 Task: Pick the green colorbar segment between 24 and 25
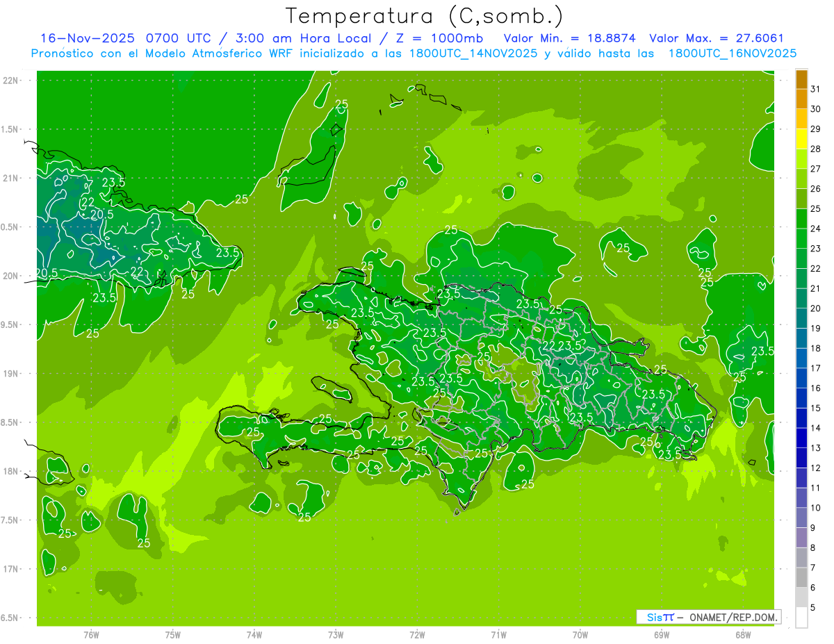801,219
